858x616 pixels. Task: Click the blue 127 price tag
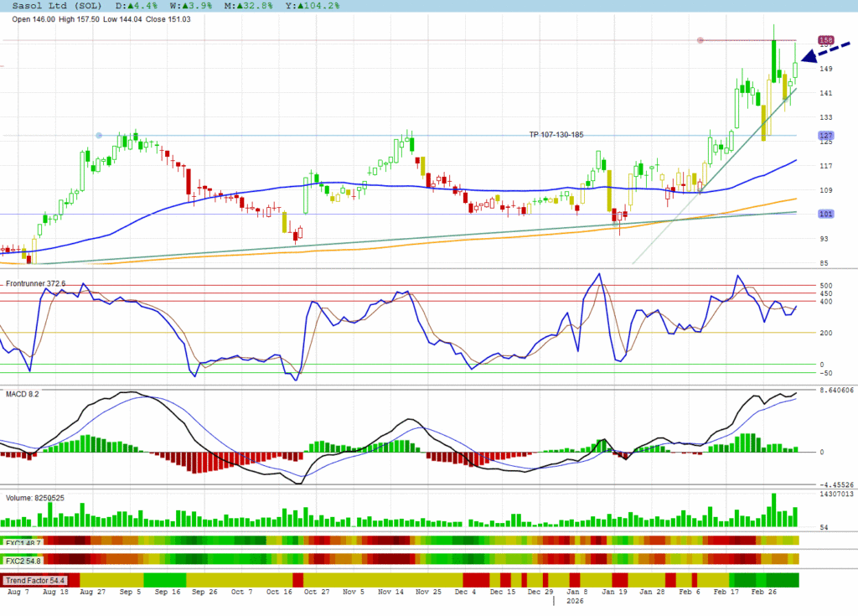[x=825, y=135]
